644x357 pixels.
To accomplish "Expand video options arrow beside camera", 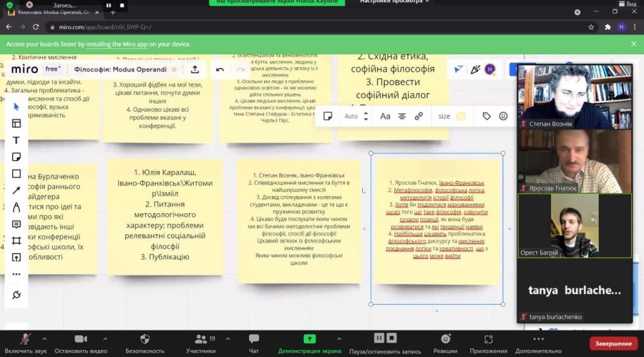I will click(105, 339).
